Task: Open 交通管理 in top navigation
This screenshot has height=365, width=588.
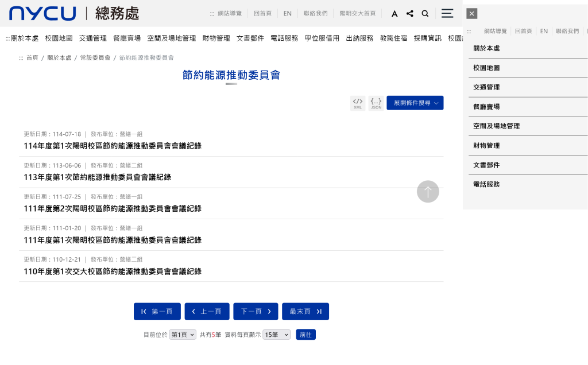Action: [93, 38]
